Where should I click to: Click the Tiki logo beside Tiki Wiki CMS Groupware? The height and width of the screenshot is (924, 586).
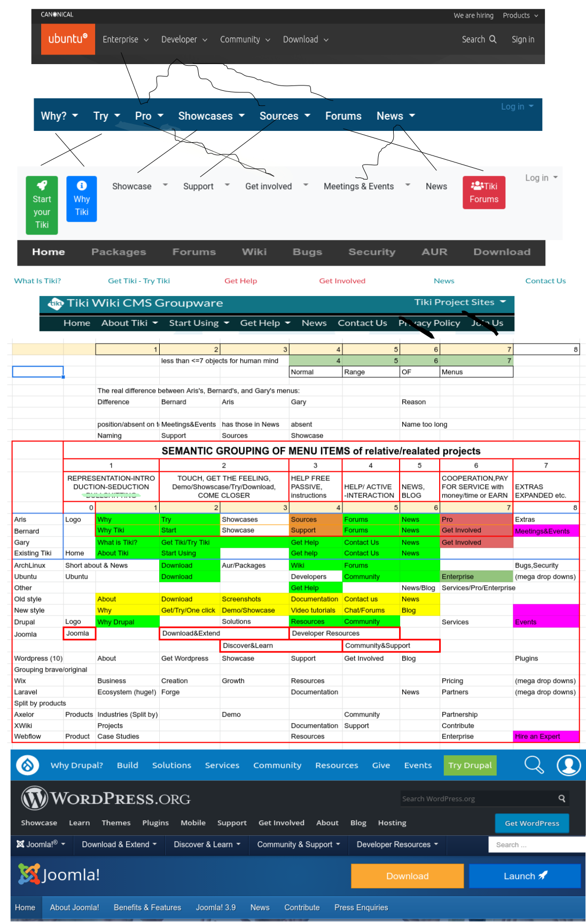56,304
